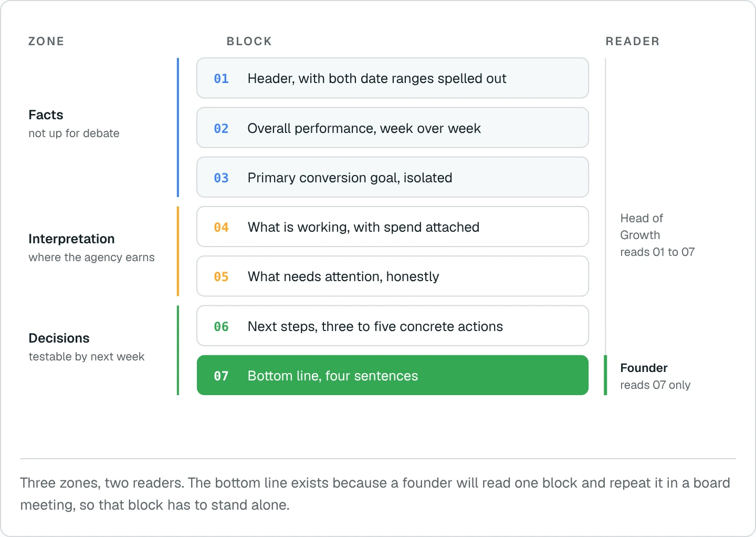756x537 pixels.
Task: Click the 'Decisions' zone heading
Action: [x=59, y=338]
